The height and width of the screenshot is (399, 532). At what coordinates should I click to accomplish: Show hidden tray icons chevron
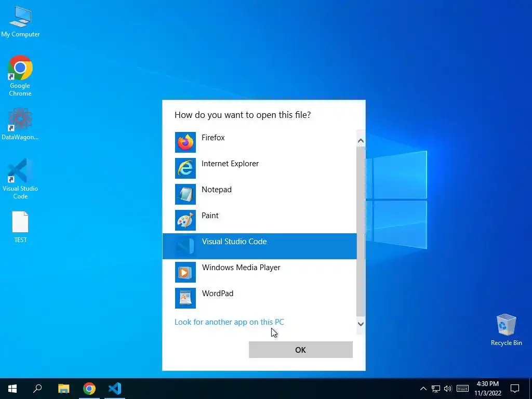(423, 389)
